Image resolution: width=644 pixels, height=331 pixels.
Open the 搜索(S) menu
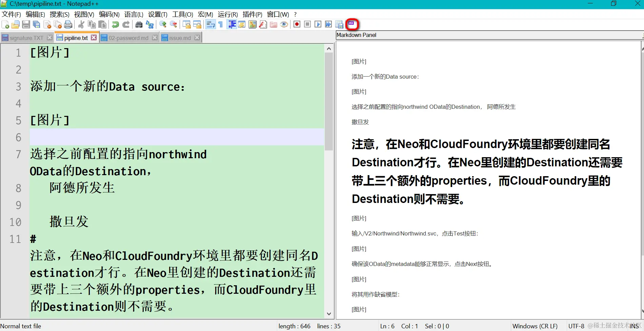click(60, 14)
